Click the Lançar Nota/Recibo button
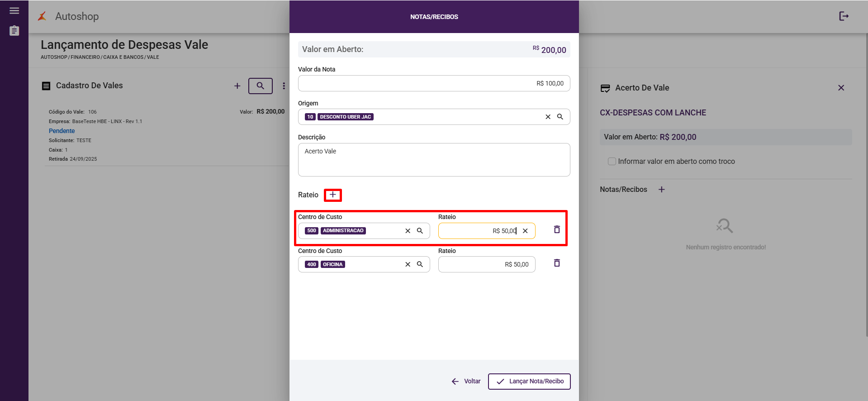The width and height of the screenshot is (868, 401). coord(529,382)
